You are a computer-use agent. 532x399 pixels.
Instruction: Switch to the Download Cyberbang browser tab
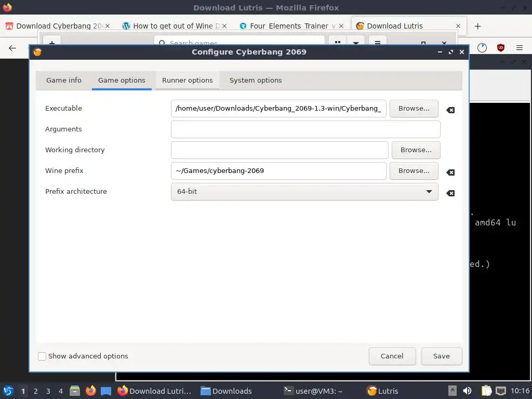point(58,26)
